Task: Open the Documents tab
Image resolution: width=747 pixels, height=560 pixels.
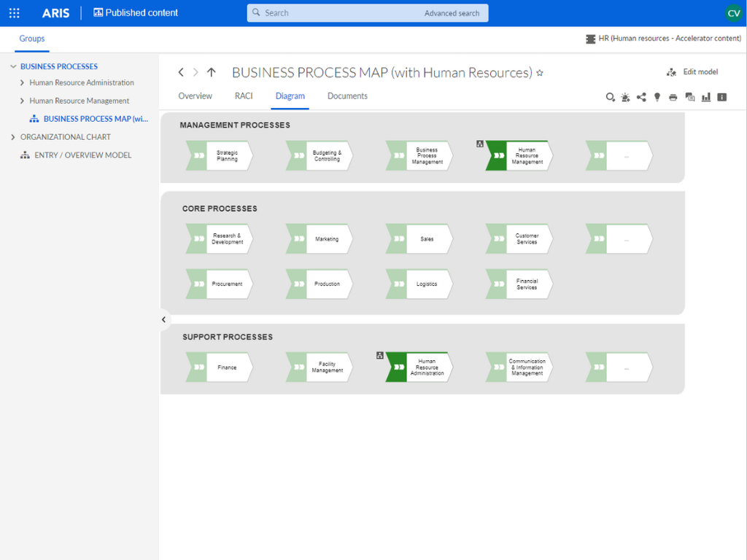Action: pyautogui.click(x=347, y=96)
